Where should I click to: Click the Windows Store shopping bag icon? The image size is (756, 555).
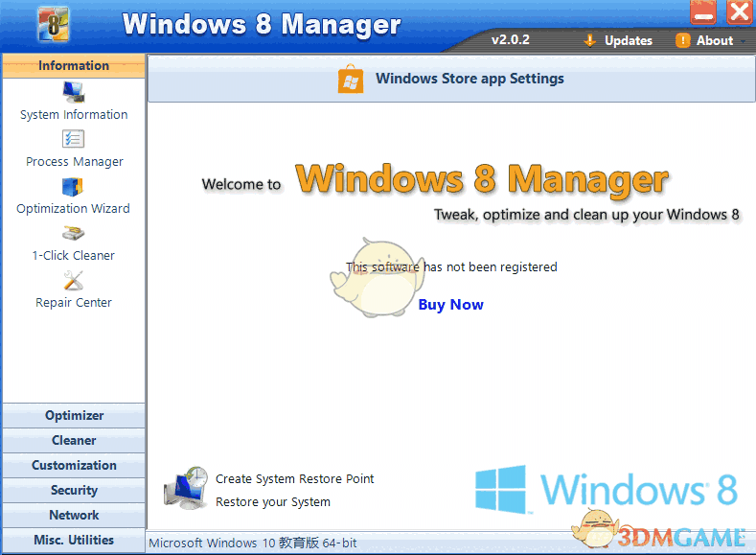351,79
